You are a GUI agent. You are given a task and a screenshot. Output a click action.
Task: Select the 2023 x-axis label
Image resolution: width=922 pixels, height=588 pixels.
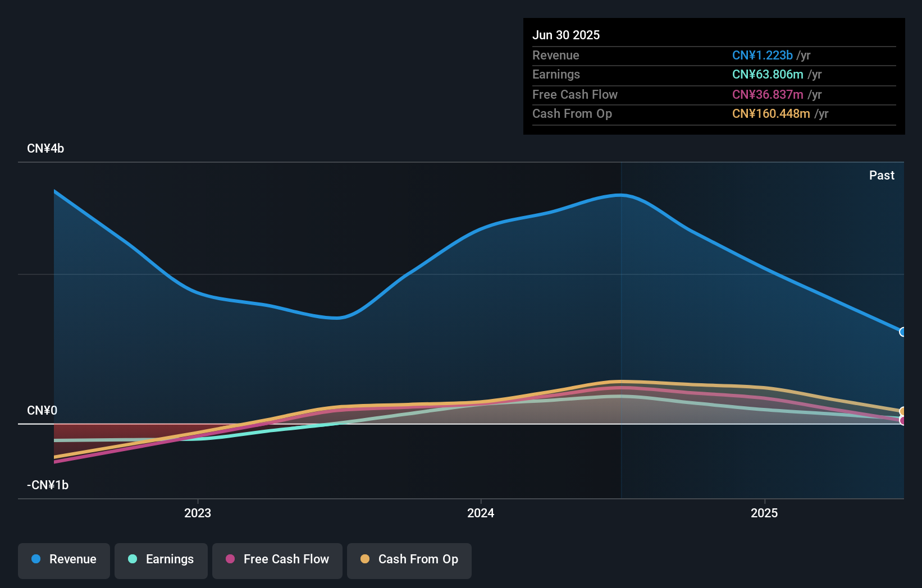[x=198, y=513]
